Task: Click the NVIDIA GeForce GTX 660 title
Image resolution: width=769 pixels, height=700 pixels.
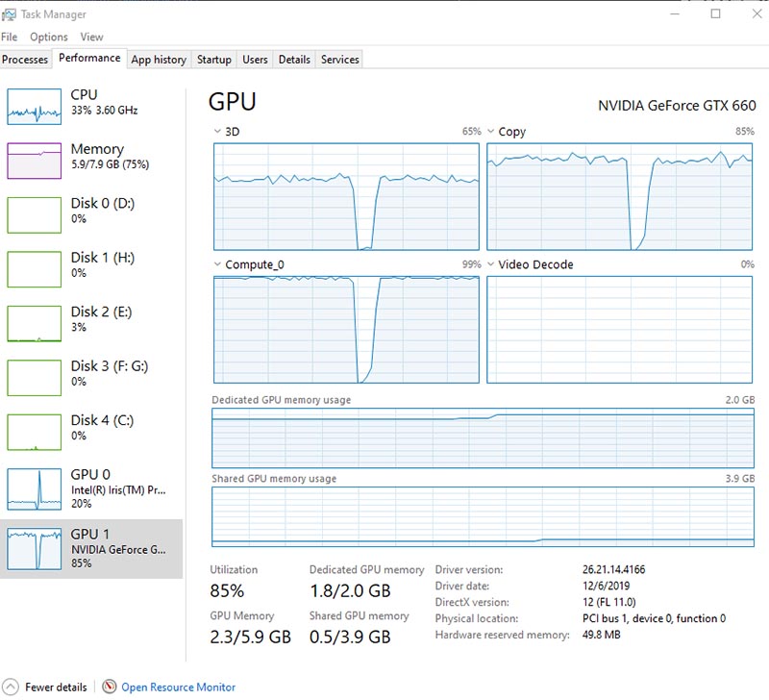Action: click(677, 106)
